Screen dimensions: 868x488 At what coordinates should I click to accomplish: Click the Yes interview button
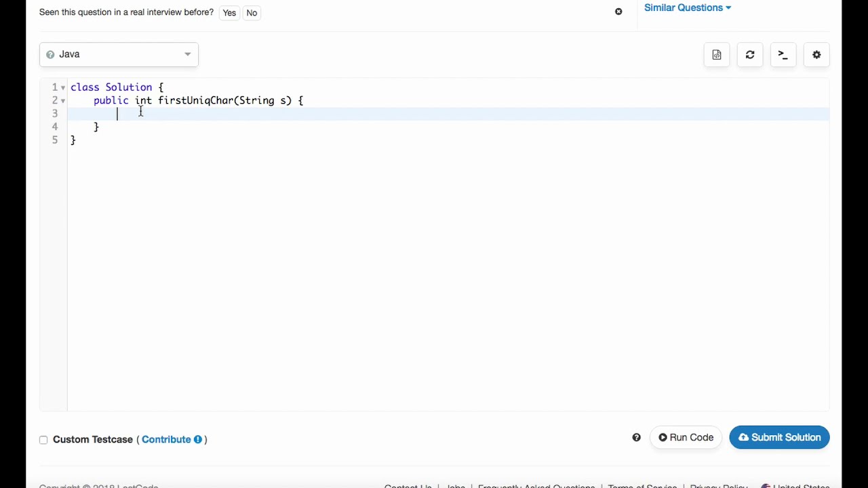pyautogui.click(x=229, y=12)
